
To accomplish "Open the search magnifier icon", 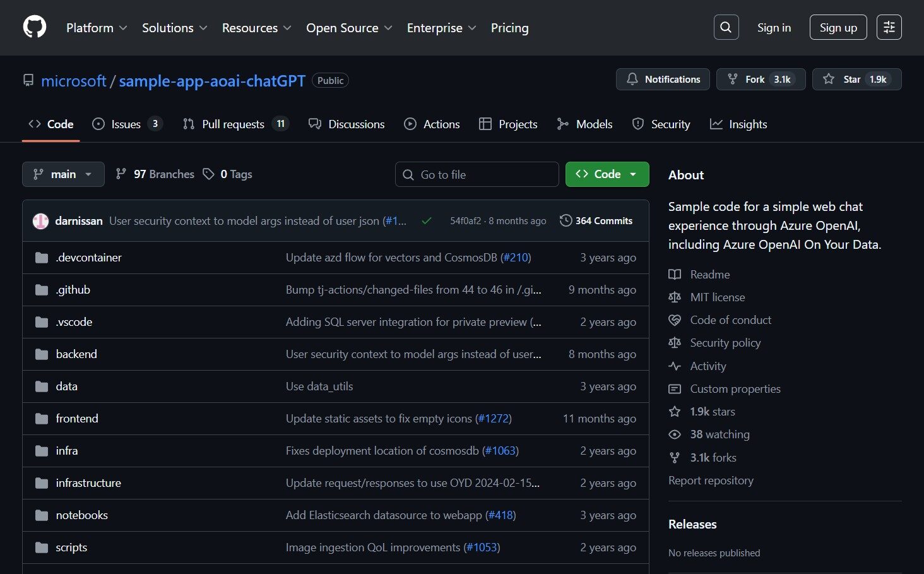I will (x=726, y=27).
